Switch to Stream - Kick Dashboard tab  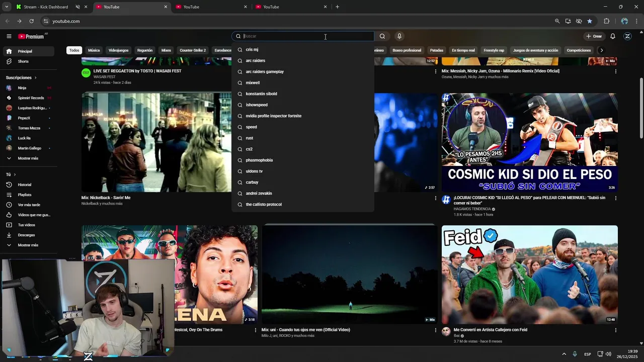point(46,7)
